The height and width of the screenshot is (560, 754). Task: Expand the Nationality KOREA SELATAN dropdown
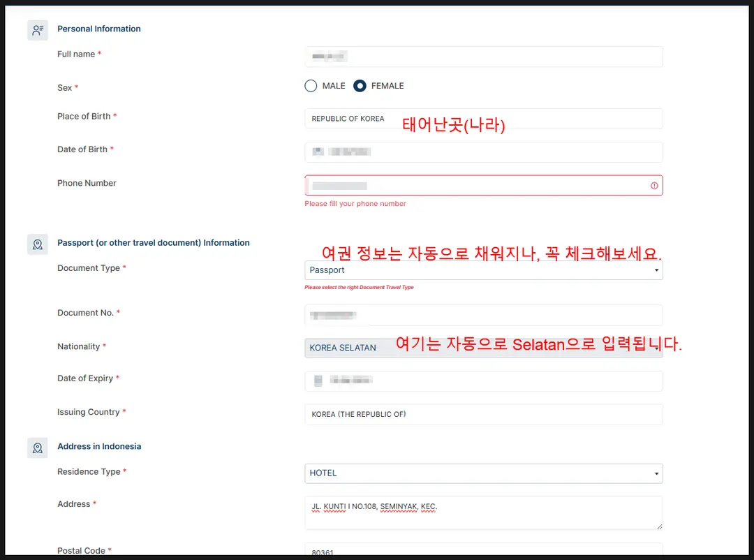(483, 348)
